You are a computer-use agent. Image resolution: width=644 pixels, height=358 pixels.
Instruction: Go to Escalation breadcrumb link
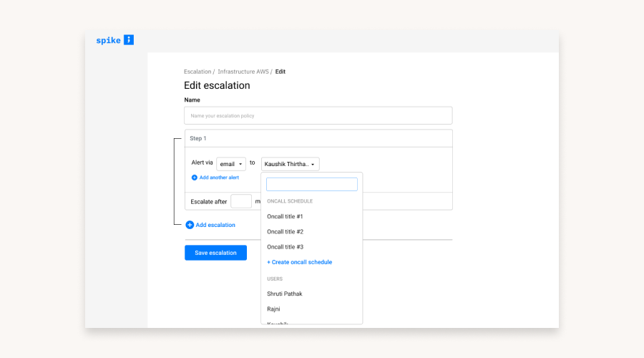point(197,72)
